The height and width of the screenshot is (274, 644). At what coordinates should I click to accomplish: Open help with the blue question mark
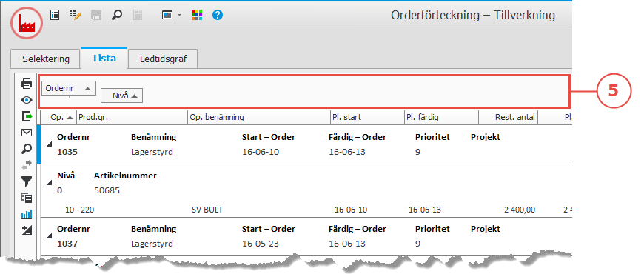(218, 16)
